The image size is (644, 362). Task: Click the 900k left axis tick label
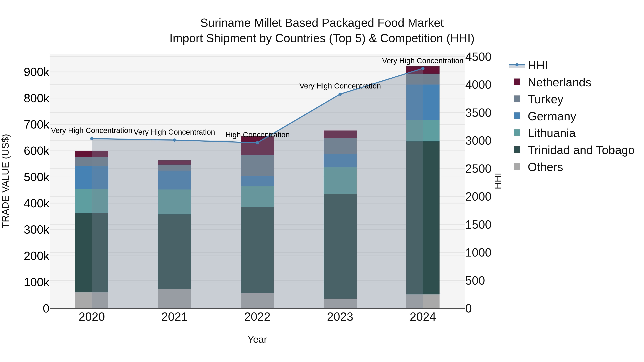tap(36, 72)
